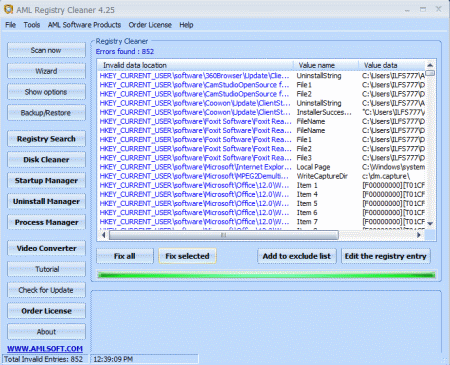Open the Tools menu
This screenshot has height=365, width=450.
click(32, 25)
